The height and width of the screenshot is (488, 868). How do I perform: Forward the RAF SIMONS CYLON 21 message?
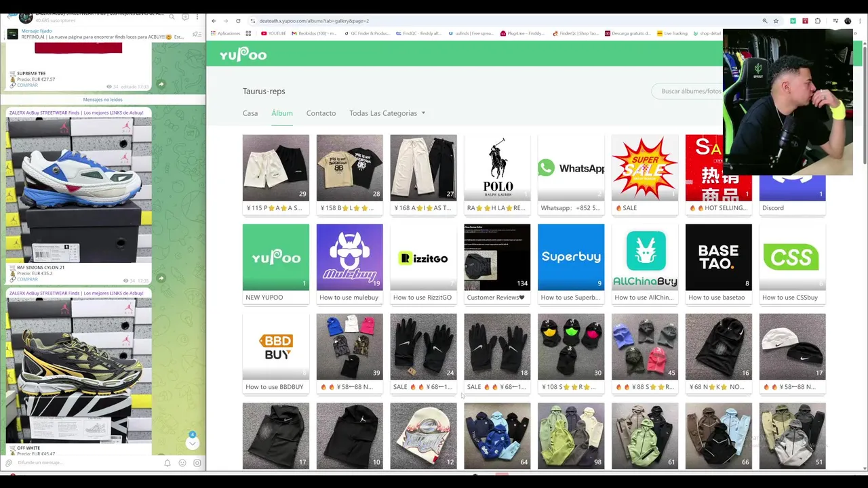[161, 278]
